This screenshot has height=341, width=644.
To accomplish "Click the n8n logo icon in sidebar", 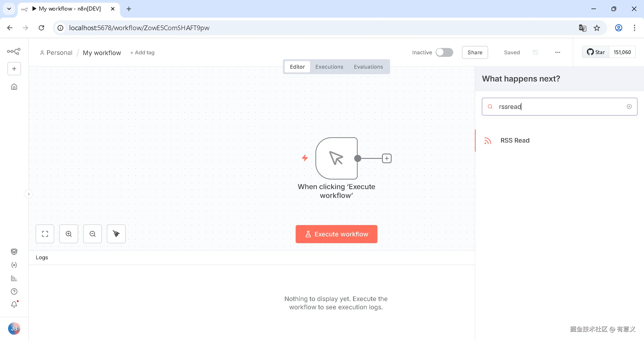I will coord(14,51).
